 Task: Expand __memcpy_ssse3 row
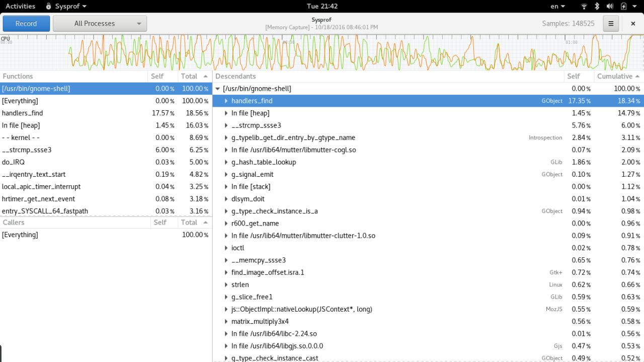[x=226, y=260]
